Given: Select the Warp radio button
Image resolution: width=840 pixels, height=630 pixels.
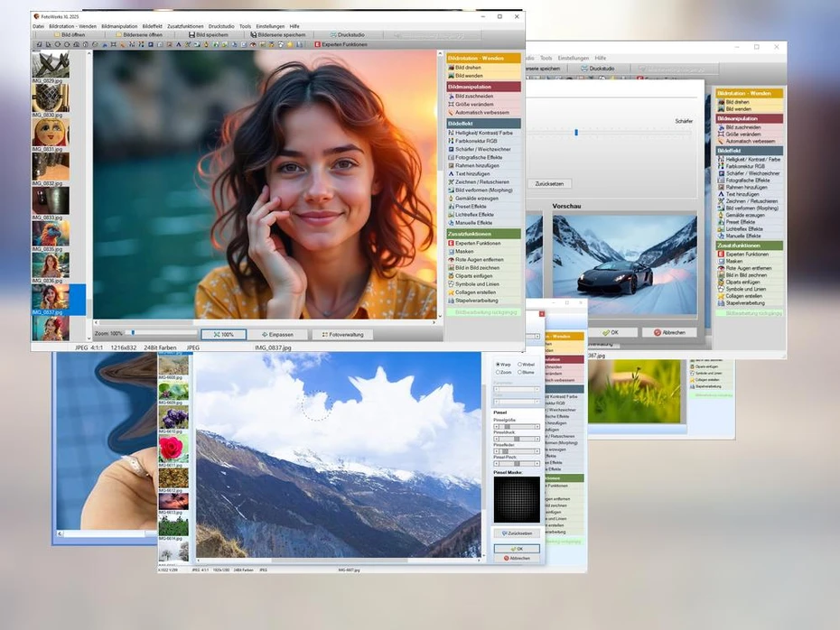Looking at the screenshot, I should (497, 365).
